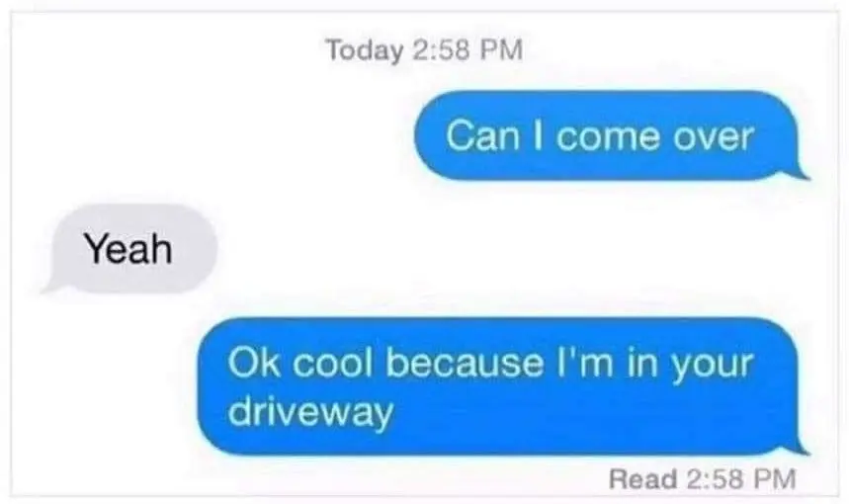
Task: Click the '2:58 PM' time next to Today
Action: (467, 49)
